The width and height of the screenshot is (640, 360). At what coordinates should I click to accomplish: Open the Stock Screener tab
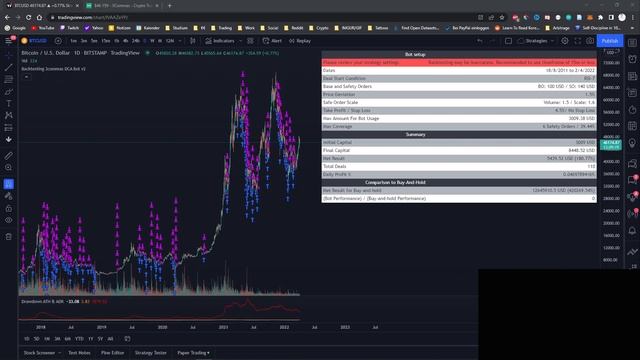(39, 353)
